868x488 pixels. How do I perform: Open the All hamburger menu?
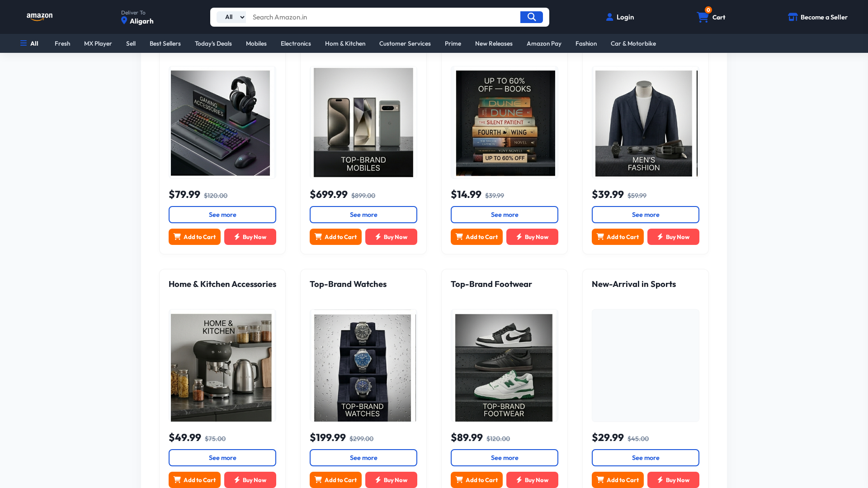pyautogui.click(x=29, y=43)
